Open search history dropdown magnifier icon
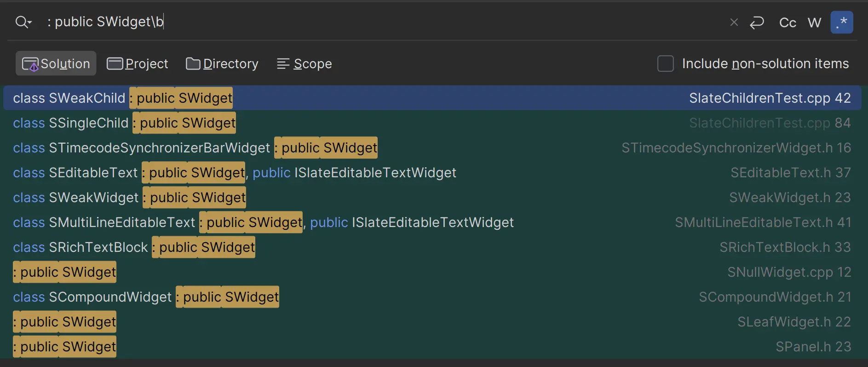The width and height of the screenshot is (868, 367). coord(23,22)
